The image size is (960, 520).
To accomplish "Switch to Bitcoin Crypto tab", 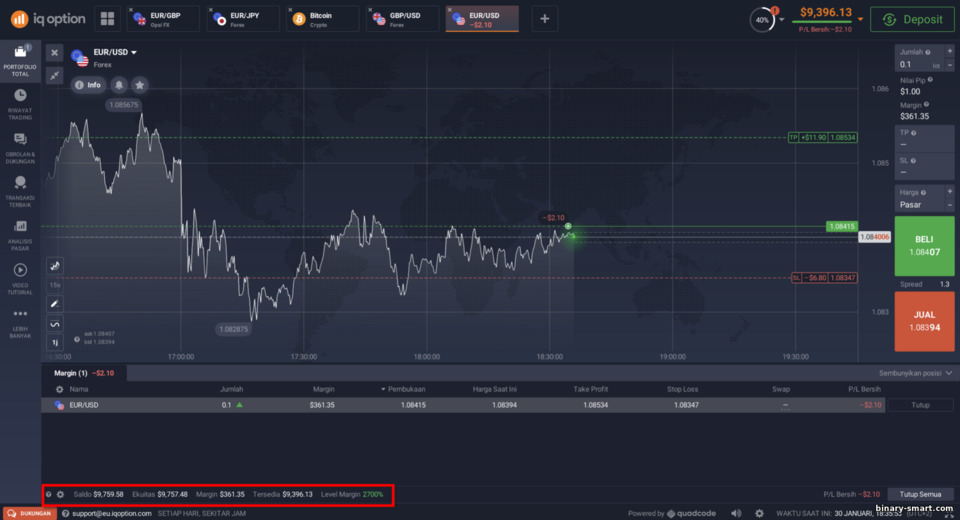I will coord(323,19).
